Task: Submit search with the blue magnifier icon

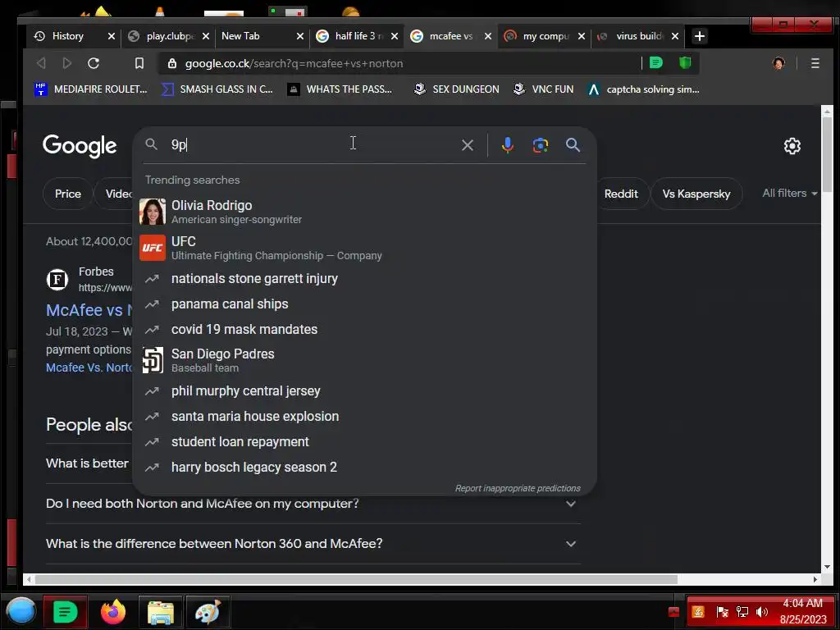Action: coord(573,144)
